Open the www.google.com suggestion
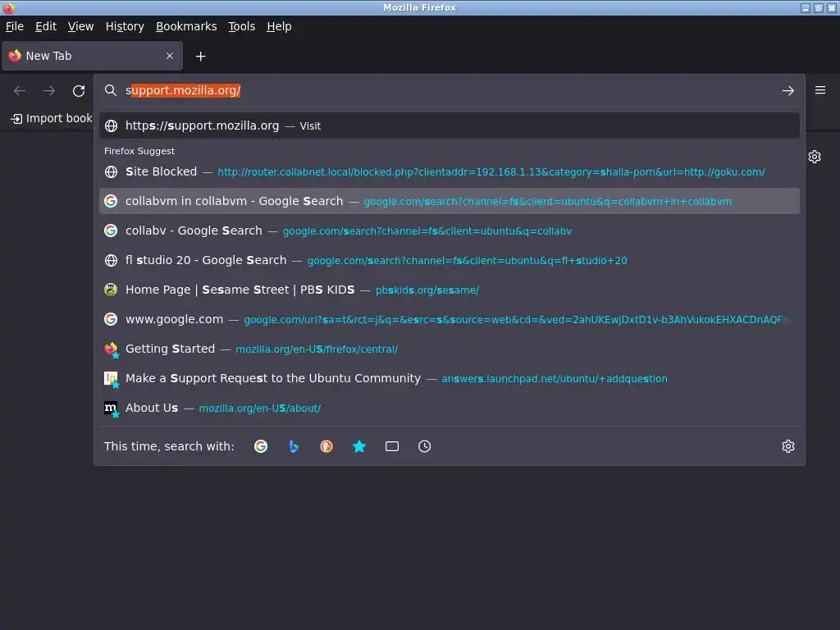The height and width of the screenshot is (630, 840). coord(449,319)
